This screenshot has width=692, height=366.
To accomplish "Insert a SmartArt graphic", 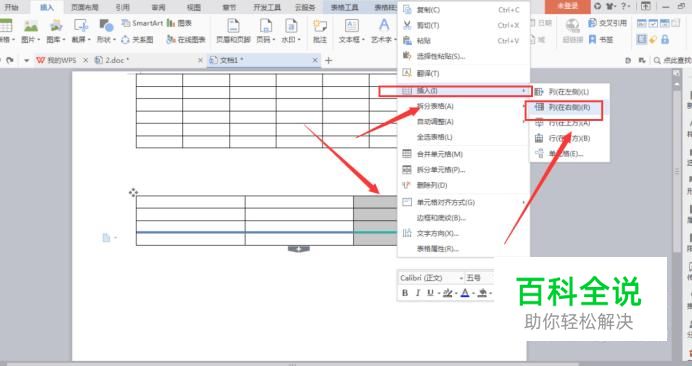I will [142, 23].
